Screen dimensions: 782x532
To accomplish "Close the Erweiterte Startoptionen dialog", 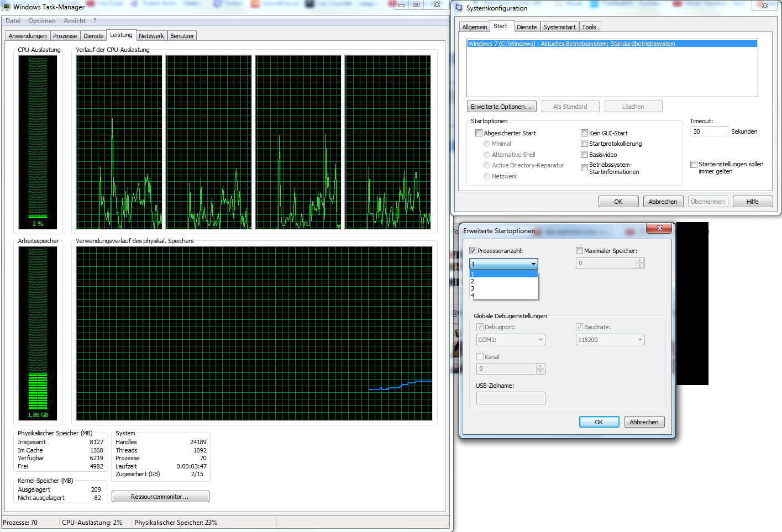I will pos(659,228).
